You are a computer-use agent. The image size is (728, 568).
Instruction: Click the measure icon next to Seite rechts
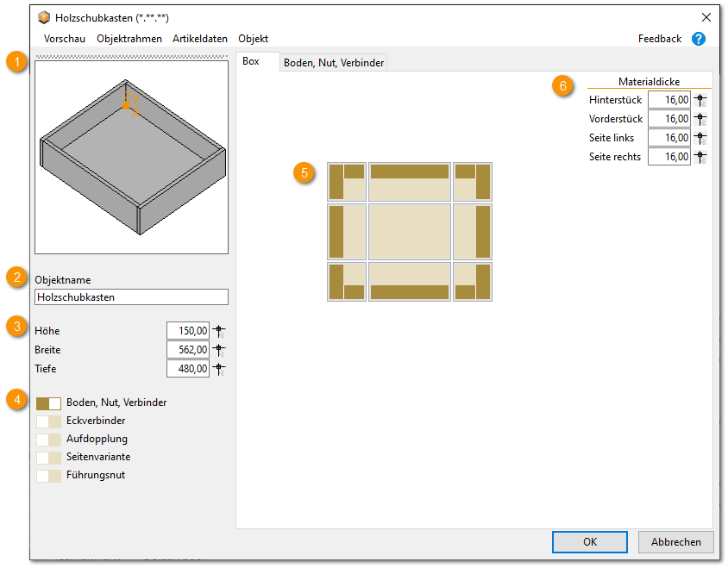click(700, 157)
